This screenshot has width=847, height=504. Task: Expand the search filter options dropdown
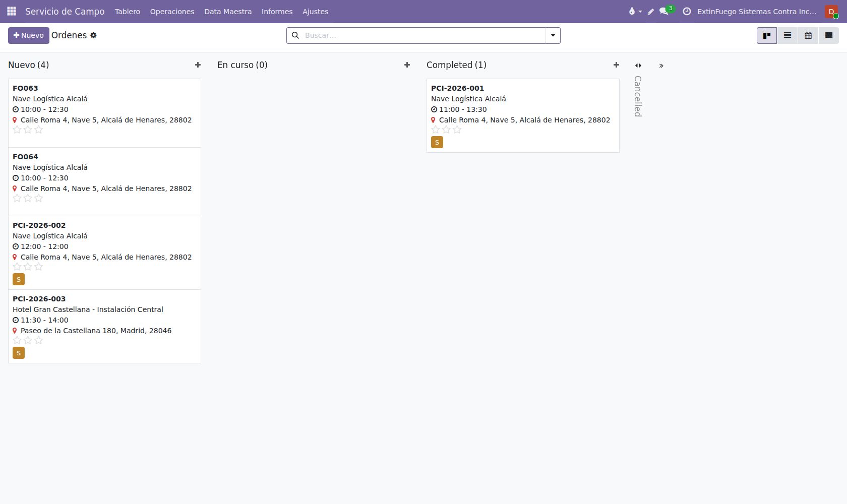click(x=553, y=35)
